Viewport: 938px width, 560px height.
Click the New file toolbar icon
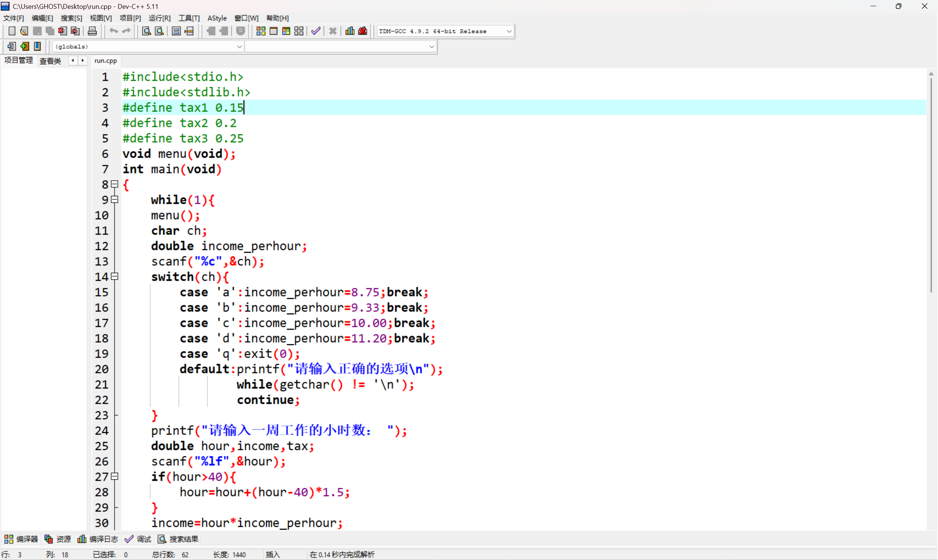(x=12, y=31)
